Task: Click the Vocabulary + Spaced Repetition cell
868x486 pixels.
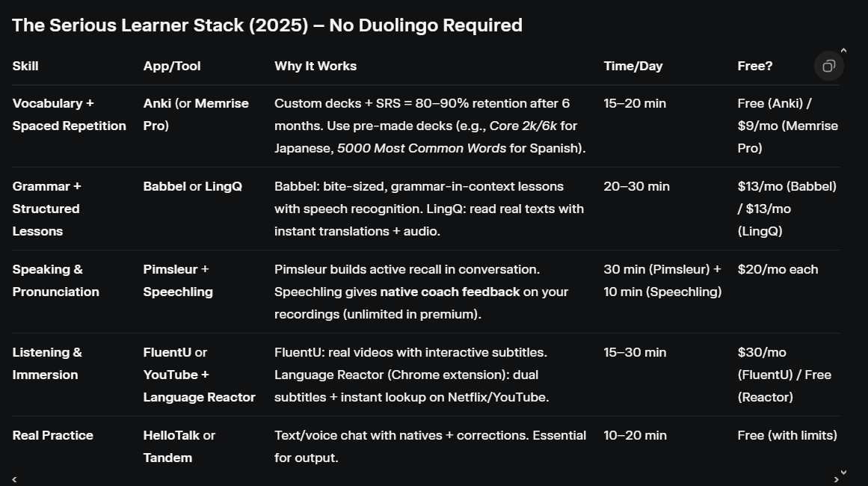Action: tap(69, 114)
